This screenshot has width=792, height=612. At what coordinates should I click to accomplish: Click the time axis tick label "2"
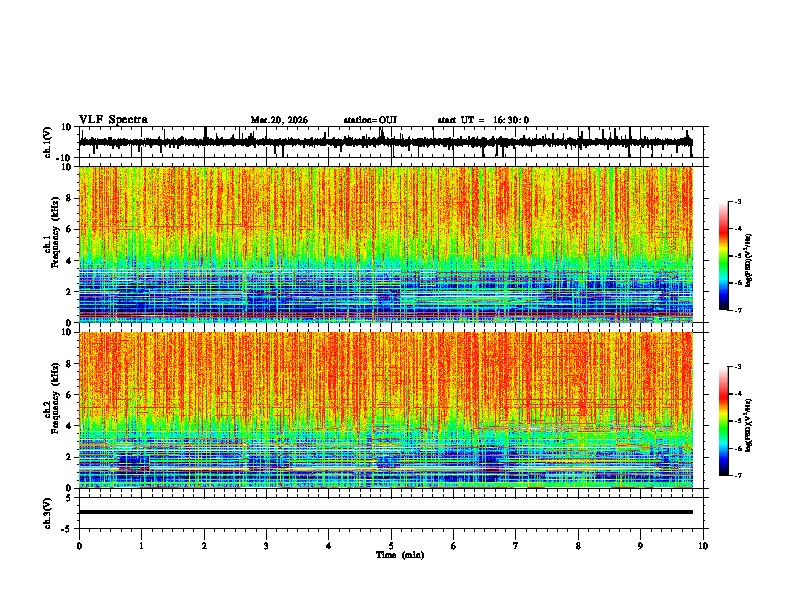[x=204, y=546]
